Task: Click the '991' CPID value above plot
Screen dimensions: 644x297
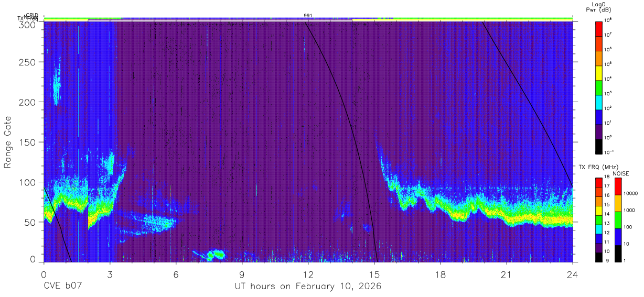Action: (x=308, y=15)
